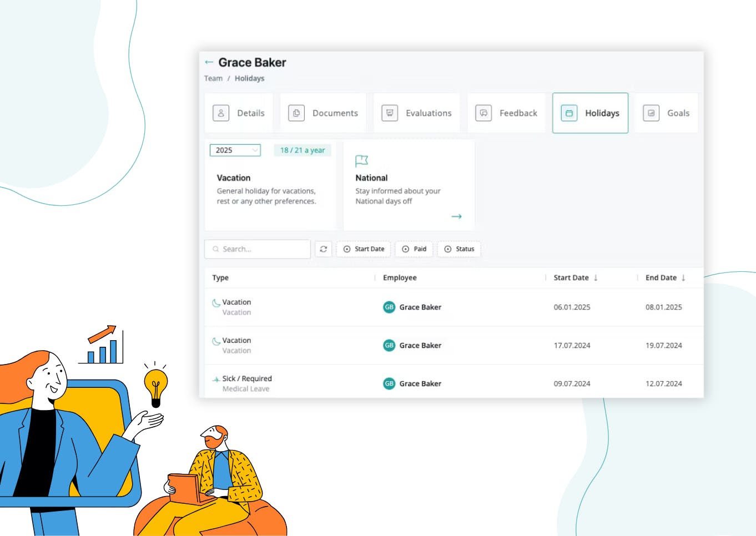Click the 09.07.2024 start date
756x536 pixels.
coord(572,384)
